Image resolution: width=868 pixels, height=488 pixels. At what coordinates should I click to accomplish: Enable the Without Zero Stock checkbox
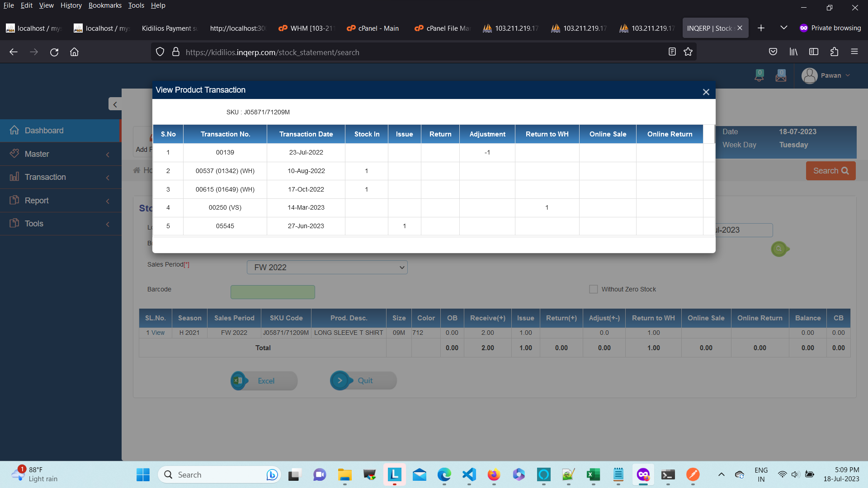click(x=594, y=289)
